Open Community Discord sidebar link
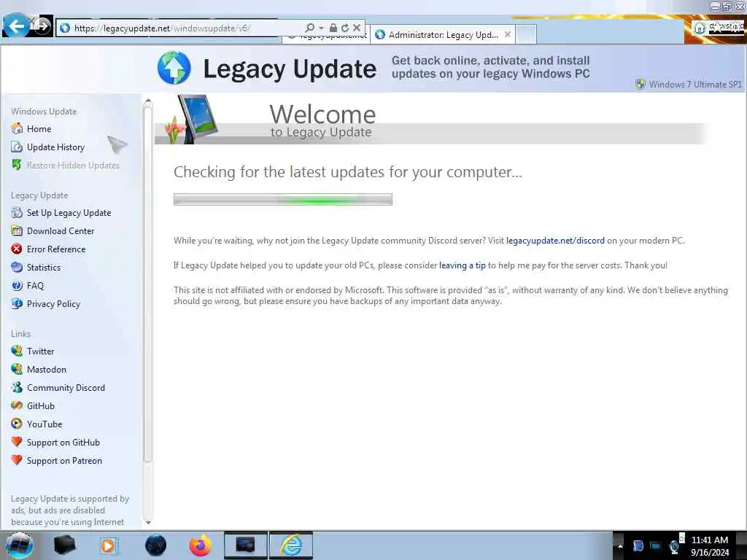Screen dimensions: 747x560 66,388
